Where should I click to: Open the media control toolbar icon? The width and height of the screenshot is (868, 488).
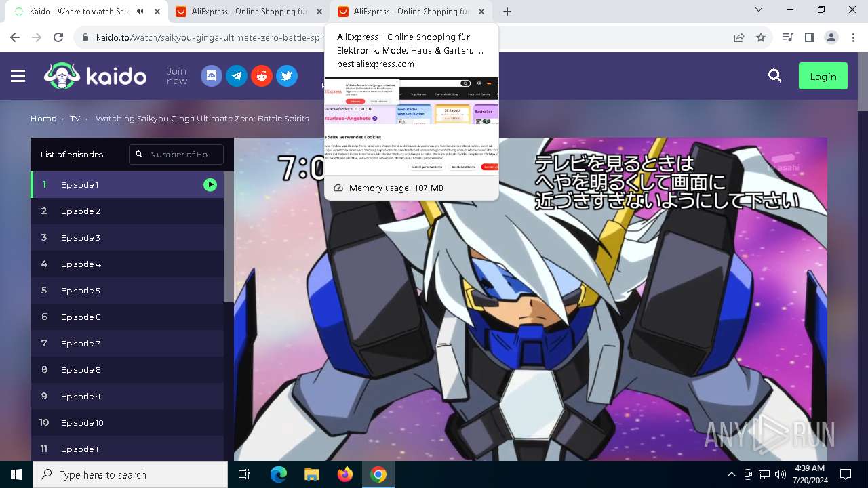coord(787,37)
